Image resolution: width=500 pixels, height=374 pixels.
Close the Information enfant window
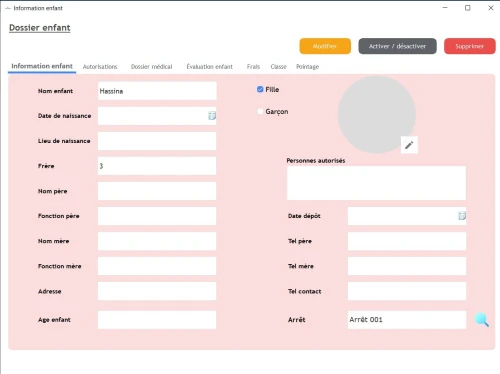(491, 8)
